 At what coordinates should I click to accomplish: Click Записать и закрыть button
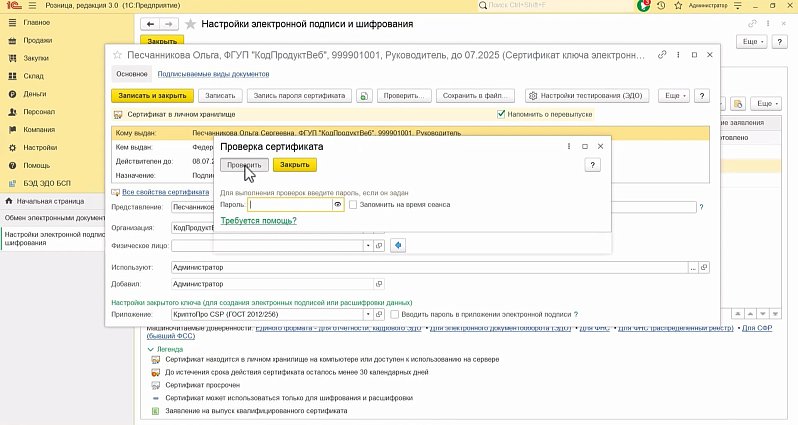coord(152,96)
